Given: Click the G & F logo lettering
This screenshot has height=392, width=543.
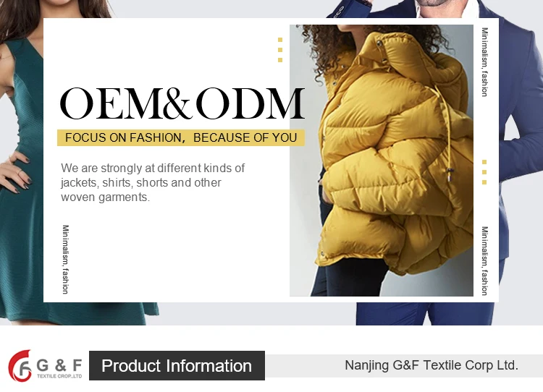Looking at the screenshot, I should click(59, 365).
